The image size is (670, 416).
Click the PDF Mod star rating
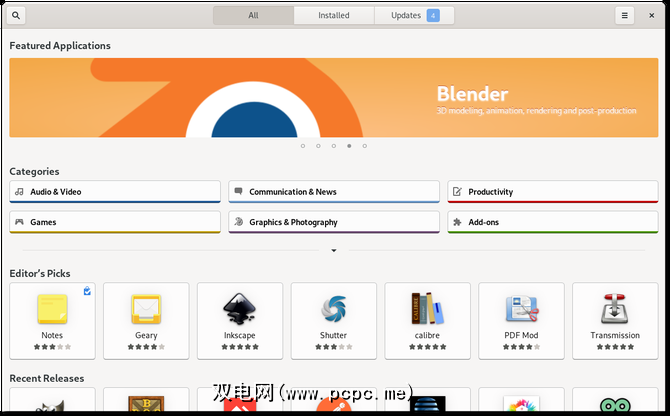(x=521, y=347)
